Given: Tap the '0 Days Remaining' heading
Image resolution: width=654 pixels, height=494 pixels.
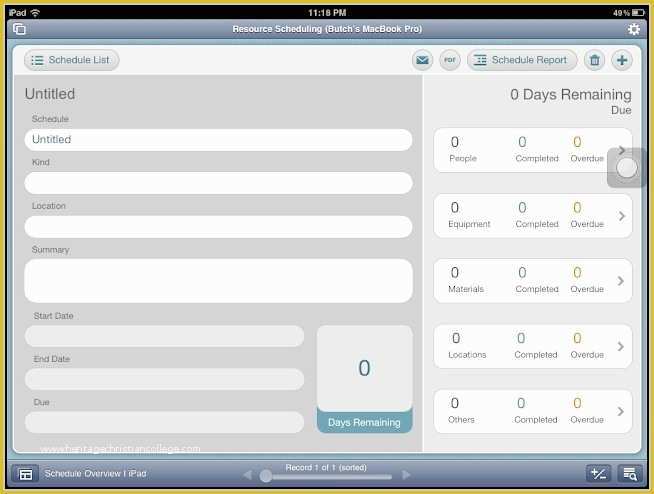Looking at the screenshot, I should click(571, 95).
